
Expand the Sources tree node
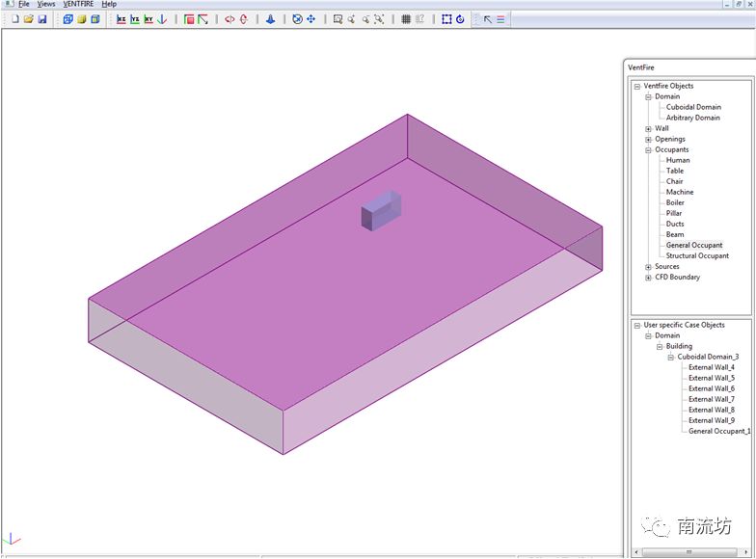(648, 267)
